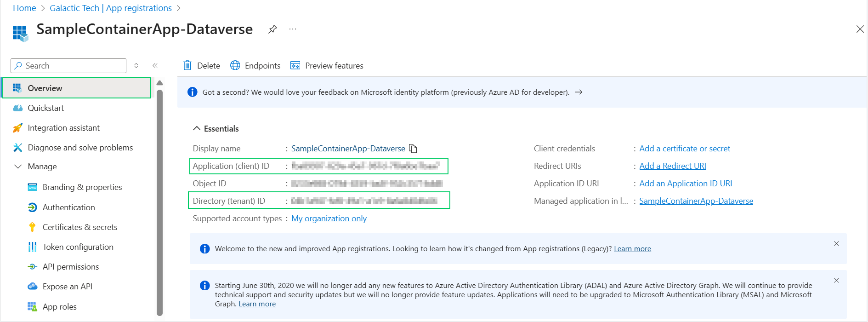Open the Authentication page
The image size is (868, 322).
[68, 207]
